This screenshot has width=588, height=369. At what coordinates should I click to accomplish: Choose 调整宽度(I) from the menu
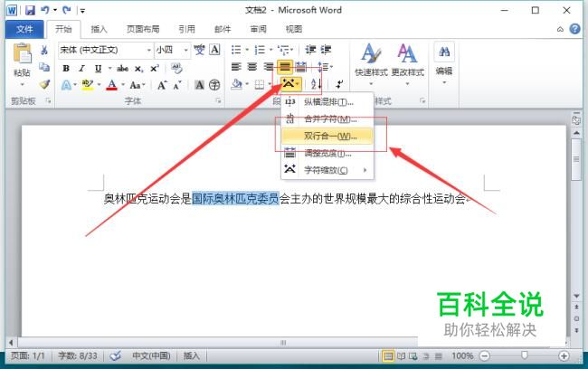327,153
